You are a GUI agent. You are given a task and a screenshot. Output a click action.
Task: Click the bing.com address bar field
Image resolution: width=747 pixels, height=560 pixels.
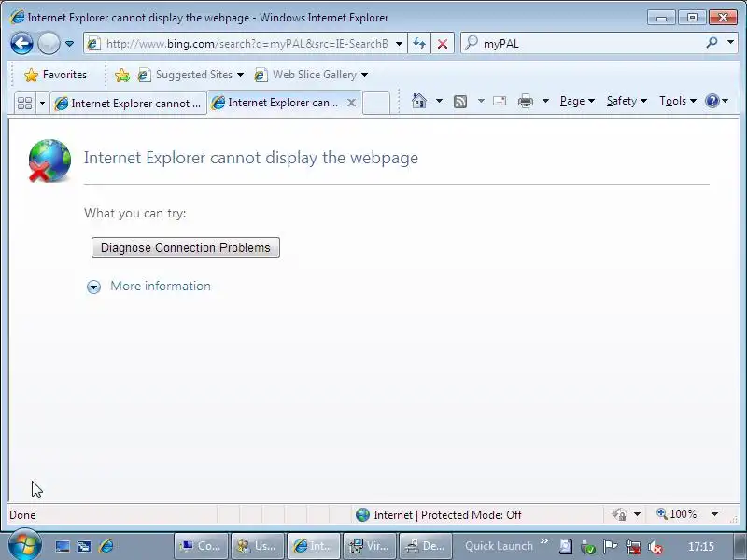[x=246, y=44]
